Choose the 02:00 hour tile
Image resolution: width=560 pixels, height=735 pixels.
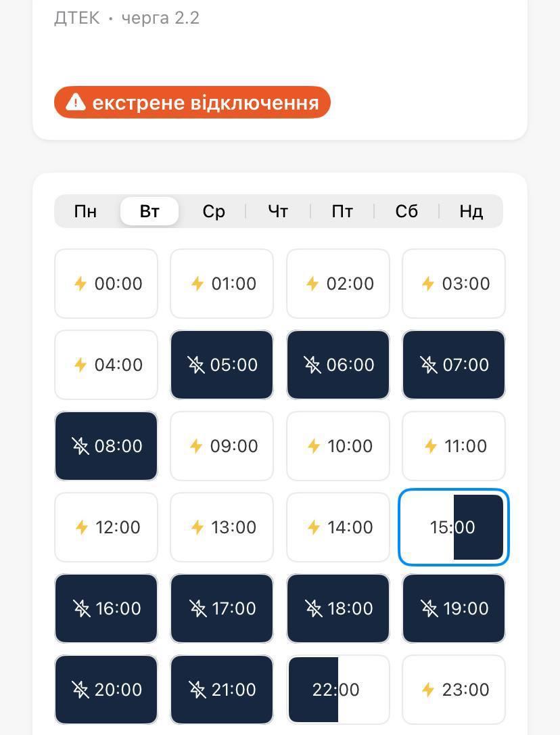tap(337, 284)
